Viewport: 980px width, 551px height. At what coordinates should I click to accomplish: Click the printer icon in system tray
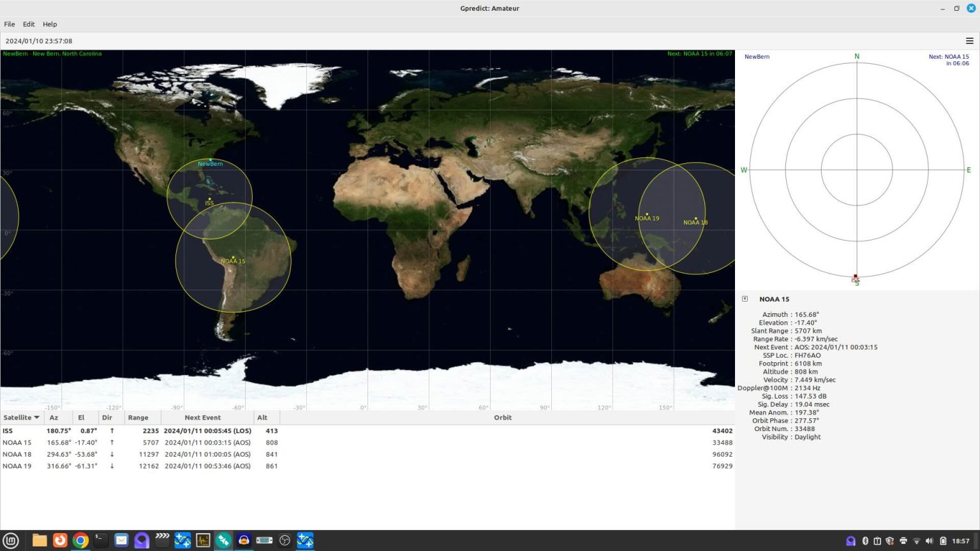[903, 540]
